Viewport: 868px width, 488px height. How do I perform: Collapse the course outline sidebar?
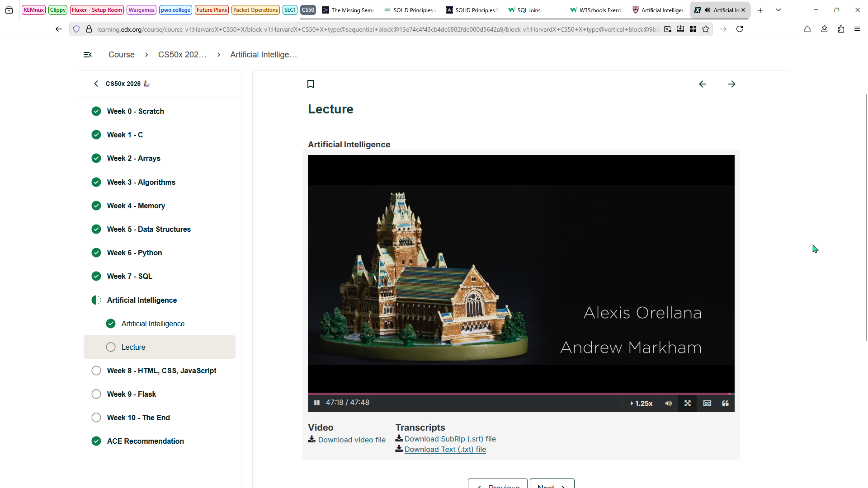88,55
